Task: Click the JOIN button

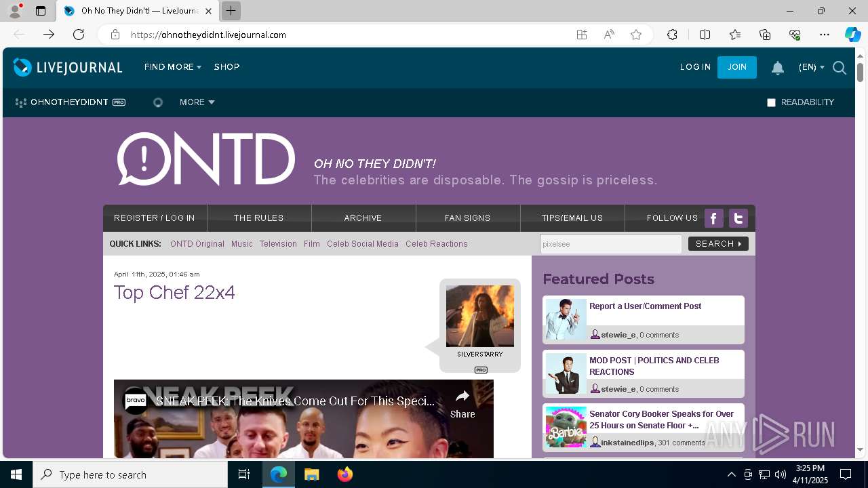Action: (737, 67)
